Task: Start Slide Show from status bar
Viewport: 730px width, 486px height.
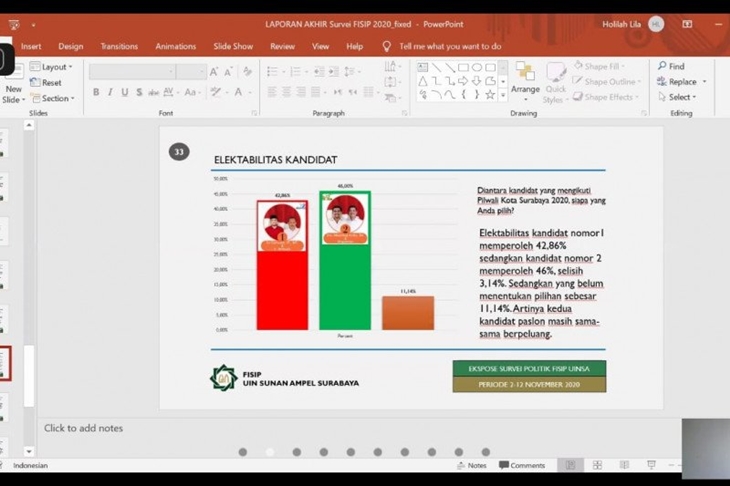Action: pos(651,465)
